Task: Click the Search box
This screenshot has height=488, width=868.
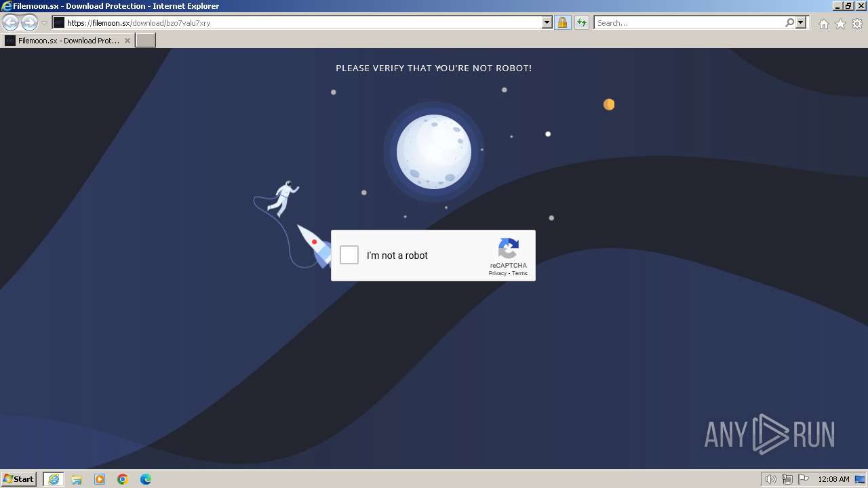Action: (x=689, y=22)
